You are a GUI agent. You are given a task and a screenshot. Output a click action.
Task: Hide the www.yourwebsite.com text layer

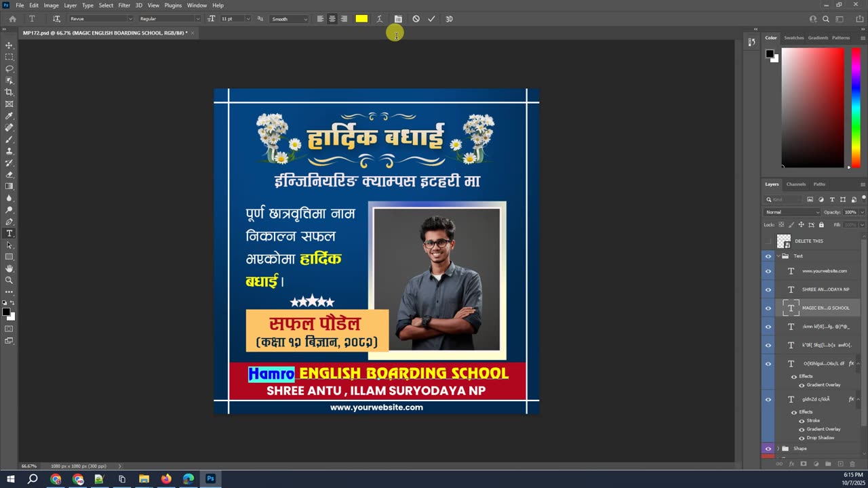click(x=768, y=271)
